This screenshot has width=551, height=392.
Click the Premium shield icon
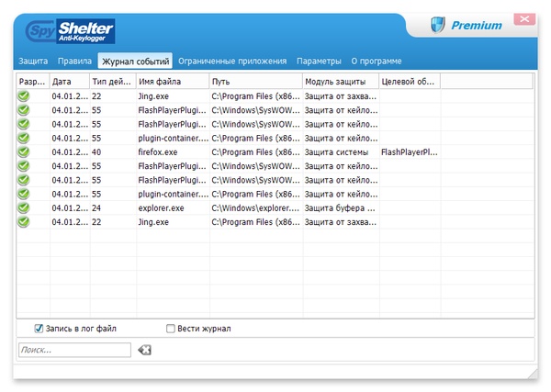click(x=437, y=25)
